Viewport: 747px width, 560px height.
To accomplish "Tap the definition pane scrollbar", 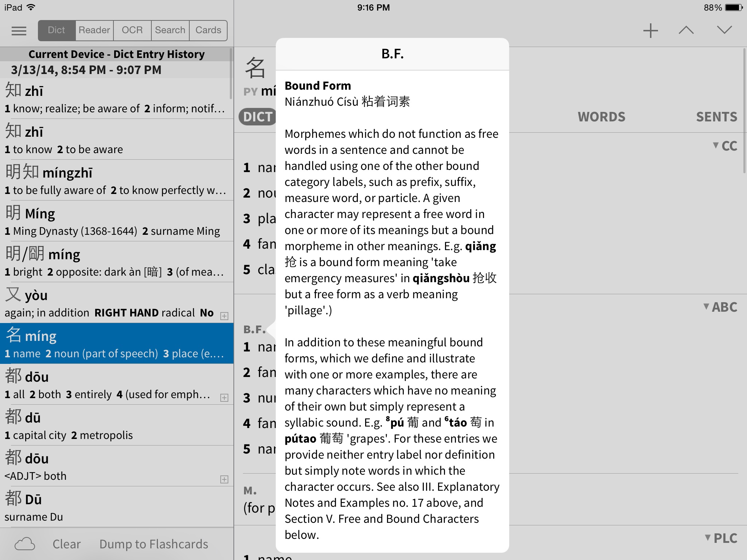I will click(745, 111).
